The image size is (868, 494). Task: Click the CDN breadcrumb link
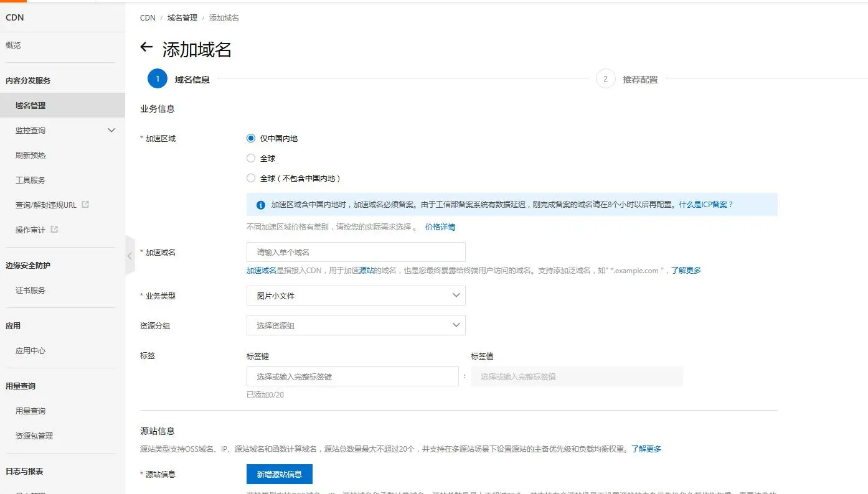tap(148, 18)
